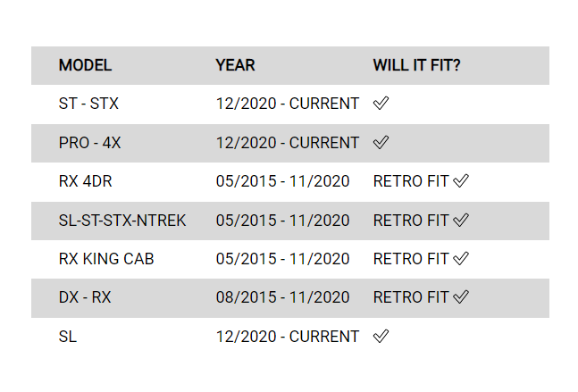Click year range in the PRO - 4X row

[x=287, y=143]
